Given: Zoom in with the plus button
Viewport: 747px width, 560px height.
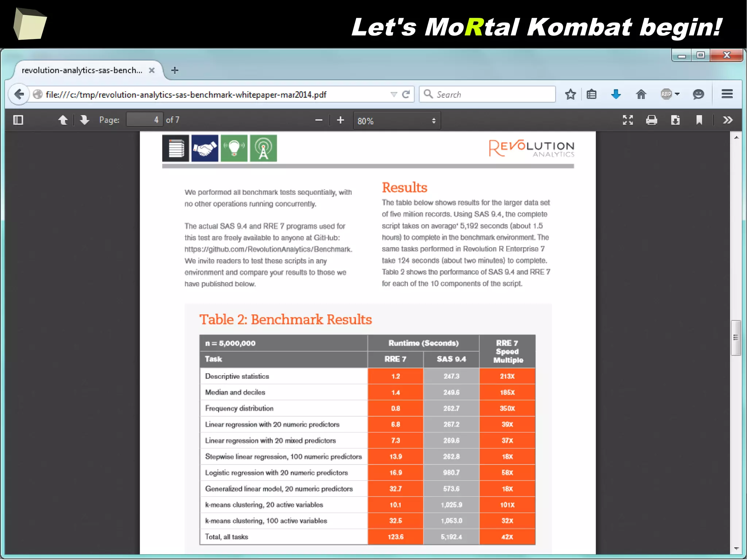Looking at the screenshot, I should click(340, 120).
